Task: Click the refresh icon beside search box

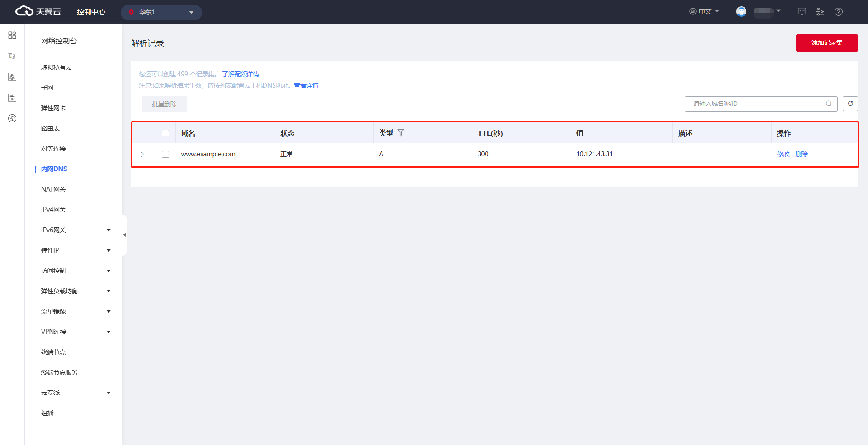Action: (x=850, y=103)
